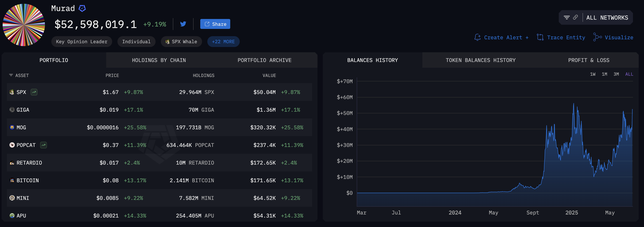Click the link chain icon
The height and width of the screenshot is (227, 644).
click(x=575, y=17)
